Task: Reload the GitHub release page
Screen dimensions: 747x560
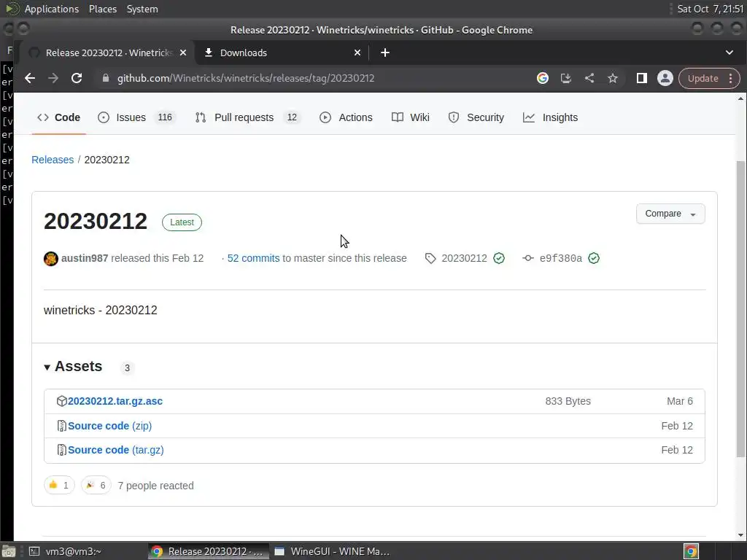Action: 76,78
